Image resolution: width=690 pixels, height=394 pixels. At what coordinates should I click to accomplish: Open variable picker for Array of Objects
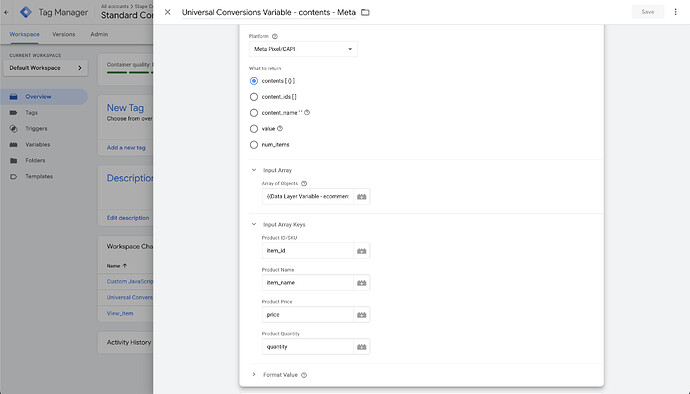pyautogui.click(x=362, y=196)
